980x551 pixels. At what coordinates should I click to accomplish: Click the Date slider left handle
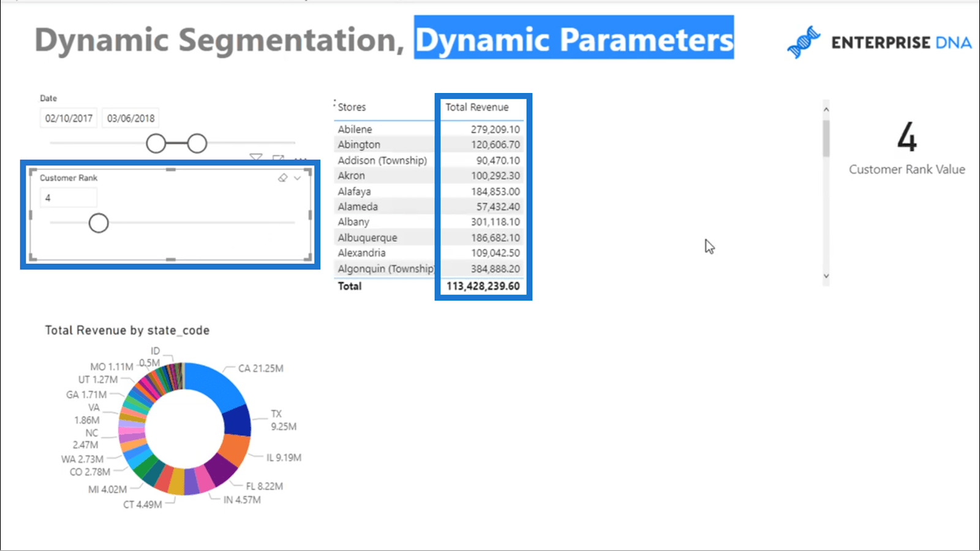click(156, 143)
